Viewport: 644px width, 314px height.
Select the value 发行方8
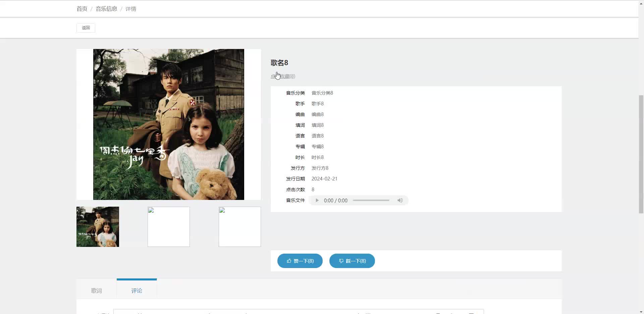coord(320,168)
